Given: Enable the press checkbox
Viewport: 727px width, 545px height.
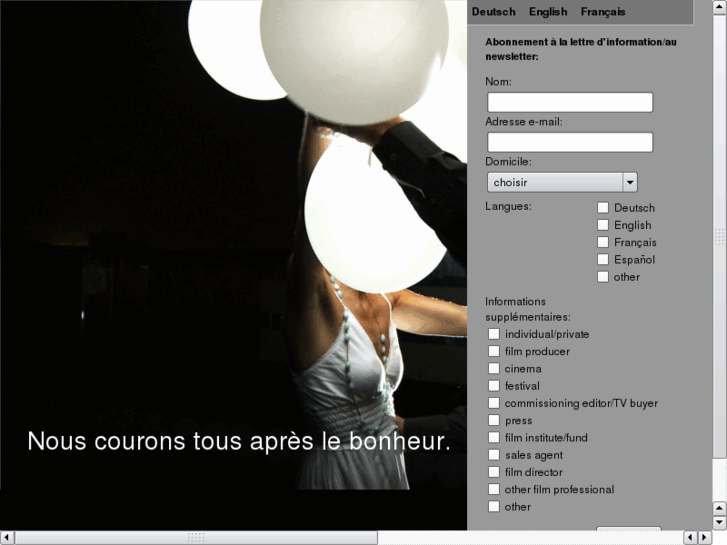Looking at the screenshot, I should tap(494, 420).
